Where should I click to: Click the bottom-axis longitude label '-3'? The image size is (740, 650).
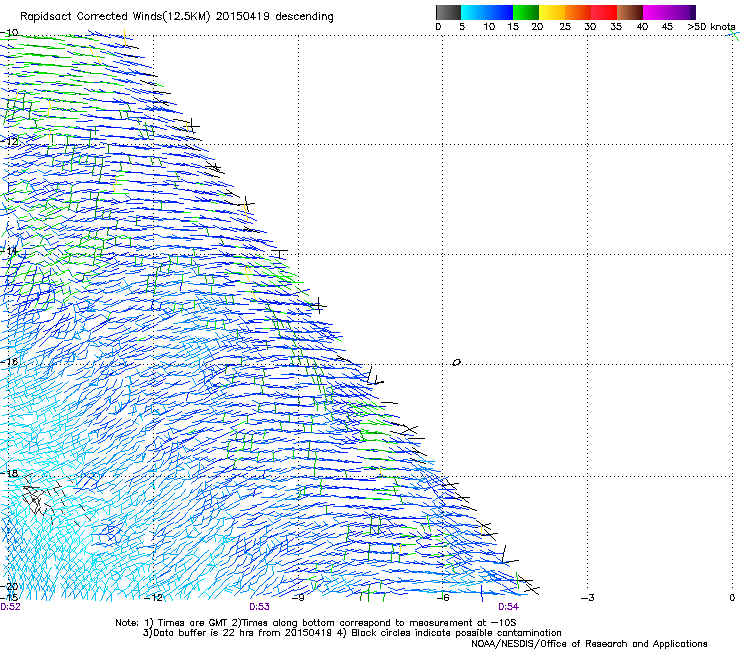pos(587,598)
